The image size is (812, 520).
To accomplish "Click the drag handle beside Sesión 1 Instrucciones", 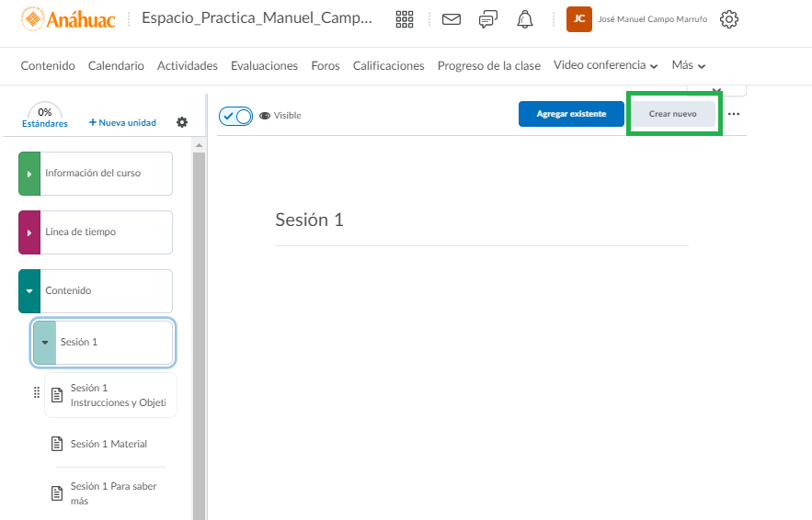I will pyautogui.click(x=37, y=393).
